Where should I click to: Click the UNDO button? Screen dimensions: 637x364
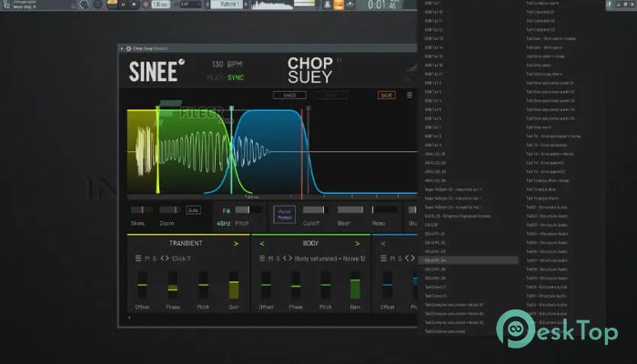[289, 95]
